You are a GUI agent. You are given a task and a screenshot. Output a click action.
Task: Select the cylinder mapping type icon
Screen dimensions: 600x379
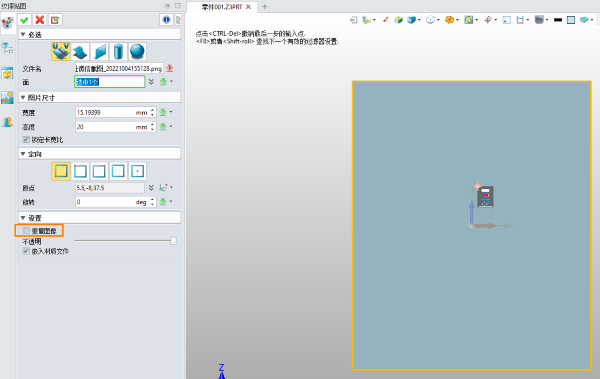118,52
